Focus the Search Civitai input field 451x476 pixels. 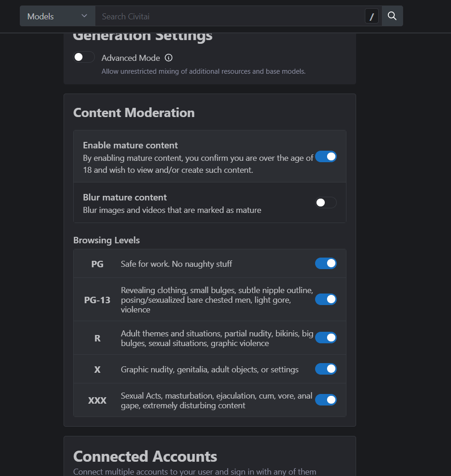click(x=230, y=16)
